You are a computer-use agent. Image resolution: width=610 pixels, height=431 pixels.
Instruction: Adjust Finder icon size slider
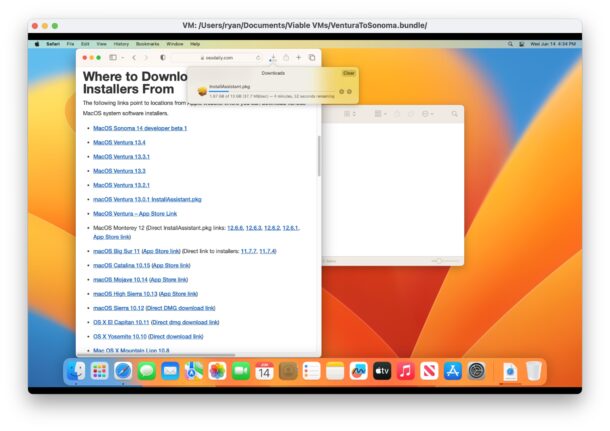tap(438, 260)
